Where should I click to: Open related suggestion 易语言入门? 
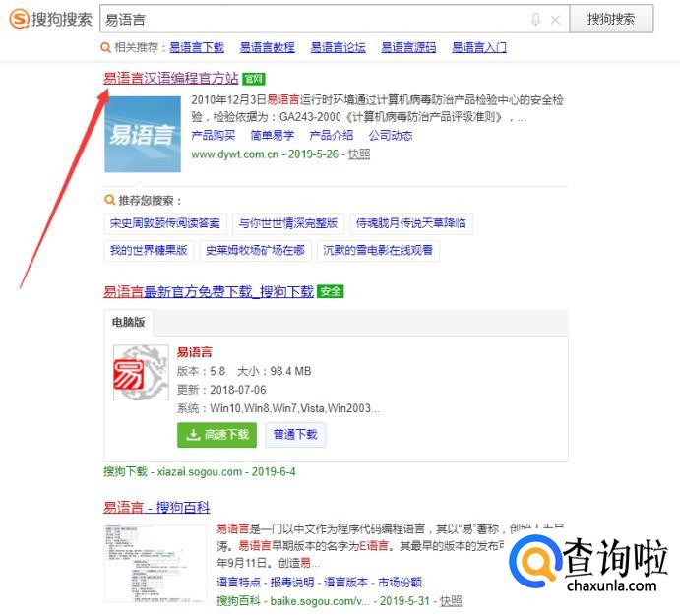[479, 47]
